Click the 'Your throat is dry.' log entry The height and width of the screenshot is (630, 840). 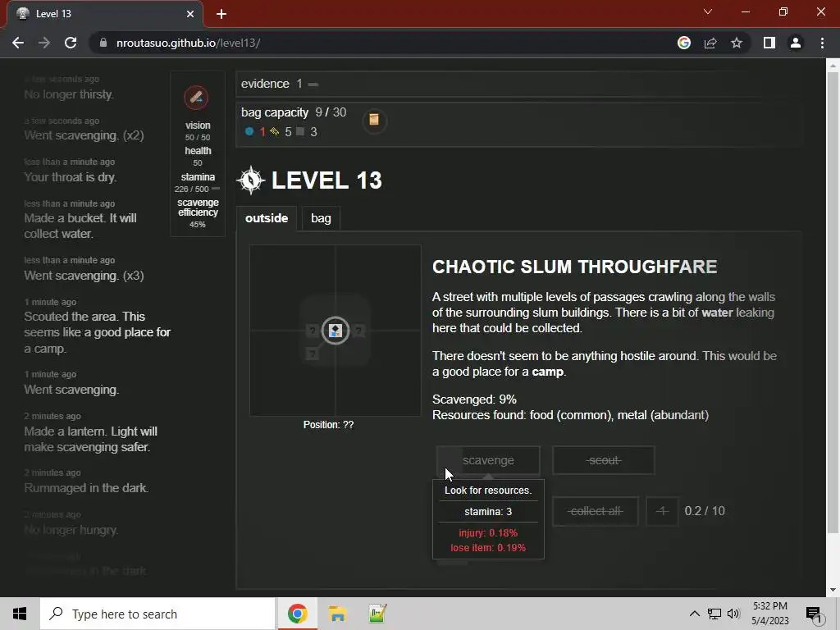pos(71,177)
